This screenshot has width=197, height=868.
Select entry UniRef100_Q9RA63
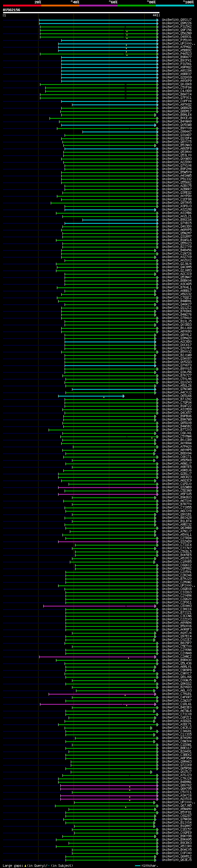click(x=176, y=762)
